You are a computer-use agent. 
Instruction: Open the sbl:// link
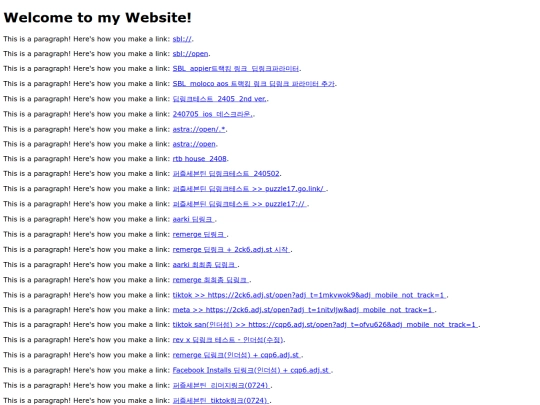[182, 39]
